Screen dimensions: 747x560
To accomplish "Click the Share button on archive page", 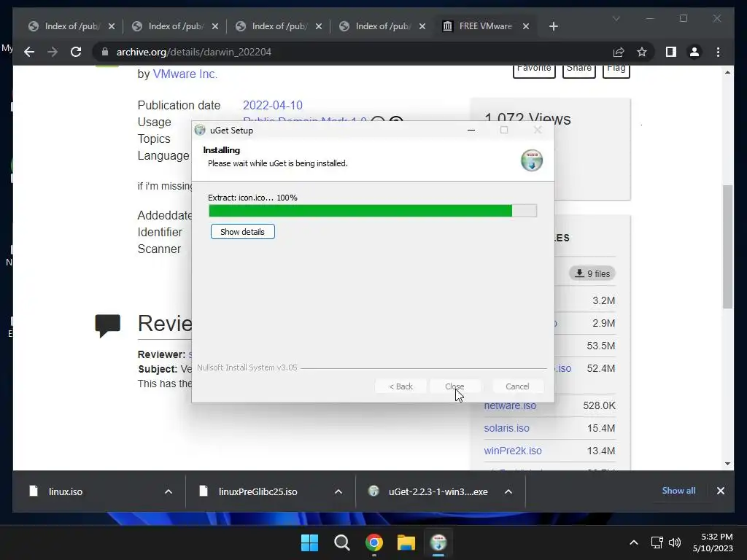I will point(578,69).
